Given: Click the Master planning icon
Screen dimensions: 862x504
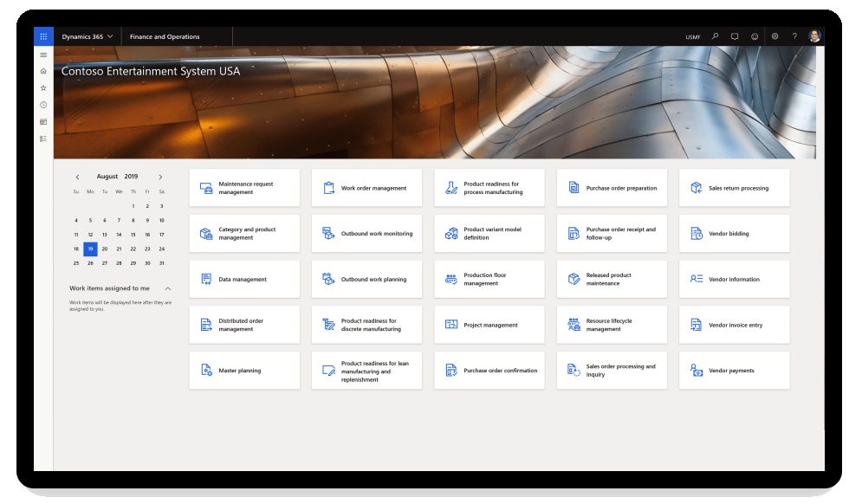Looking at the screenshot, I should coord(206,371).
